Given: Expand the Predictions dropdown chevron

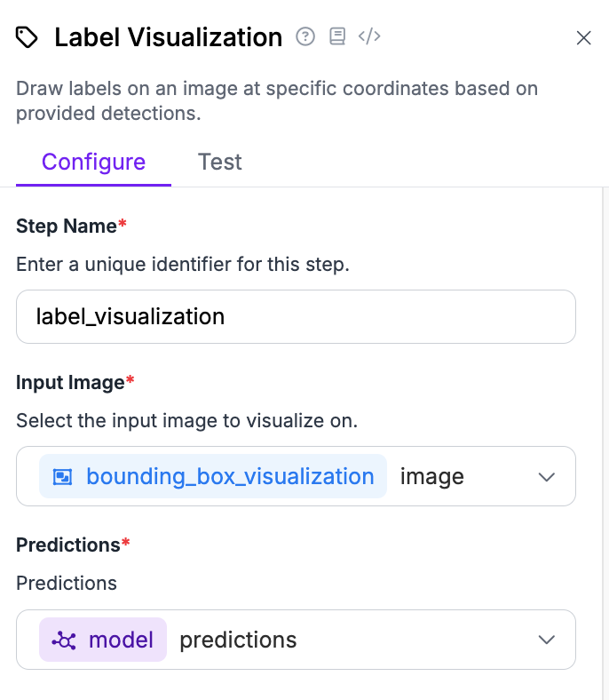Looking at the screenshot, I should coord(547,640).
